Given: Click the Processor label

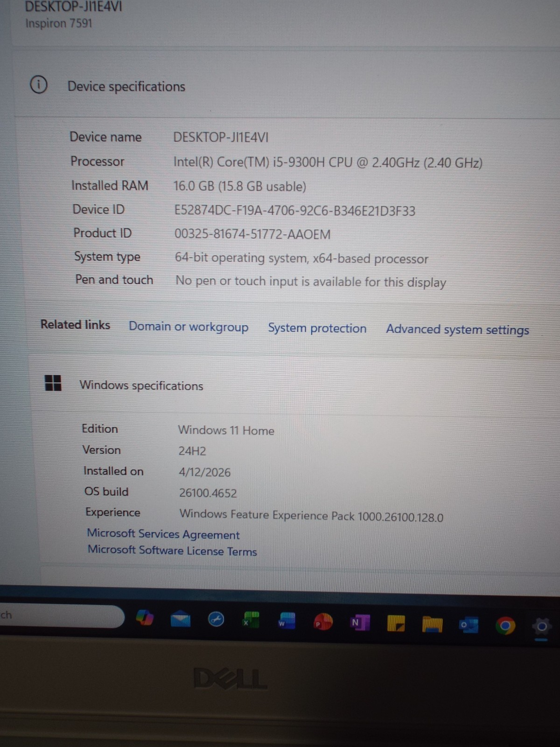Looking at the screenshot, I should click(98, 161).
